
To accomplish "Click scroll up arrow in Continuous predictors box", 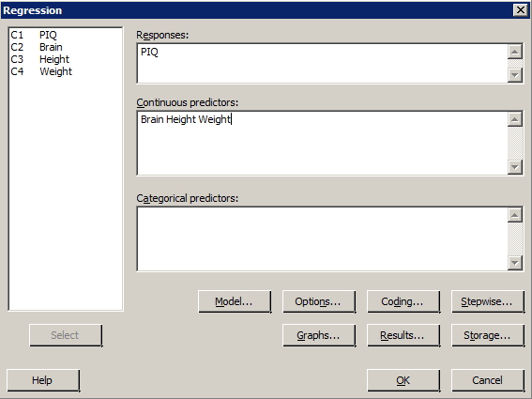I will pos(515,119).
